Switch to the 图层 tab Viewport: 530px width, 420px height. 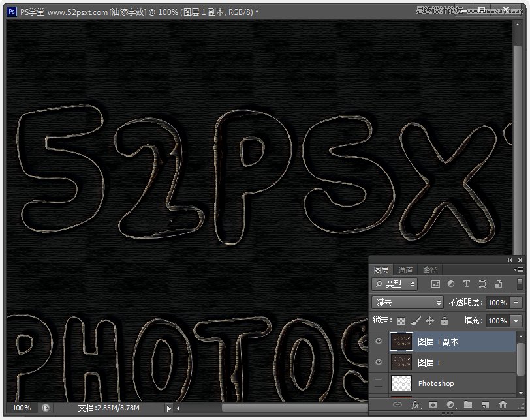381,270
